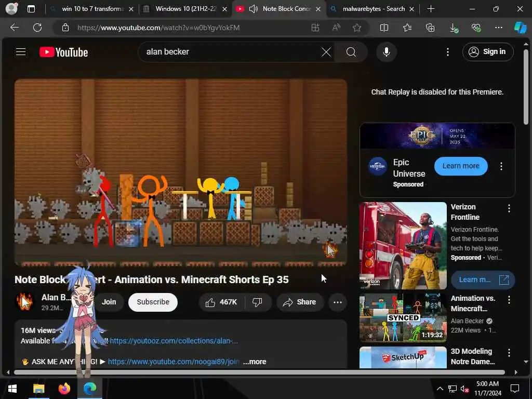
Task: Open Collections in Edge toolbar
Action: [430, 28]
